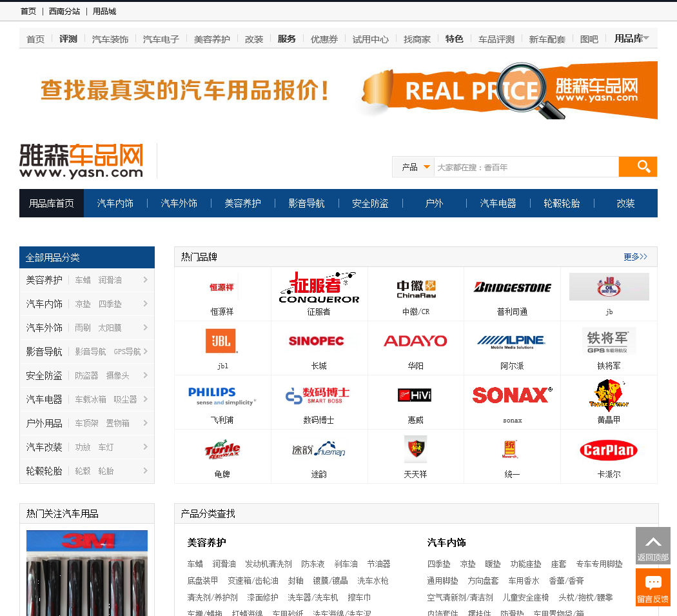Open the Philips brand logo
677x616 pixels.
(x=222, y=395)
